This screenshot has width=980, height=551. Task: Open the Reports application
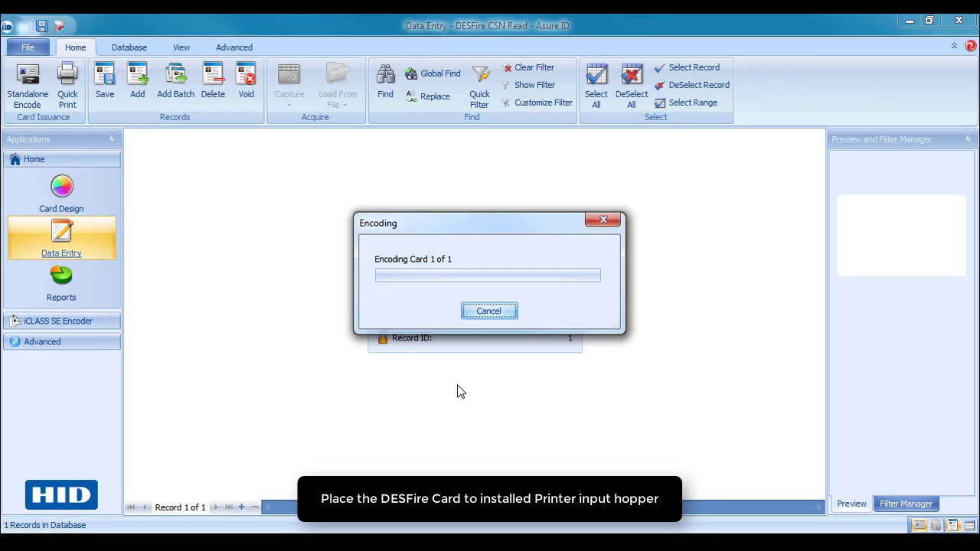point(61,283)
